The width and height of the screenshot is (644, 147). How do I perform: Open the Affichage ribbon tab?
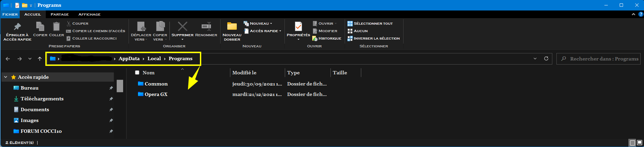click(x=89, y=14)
